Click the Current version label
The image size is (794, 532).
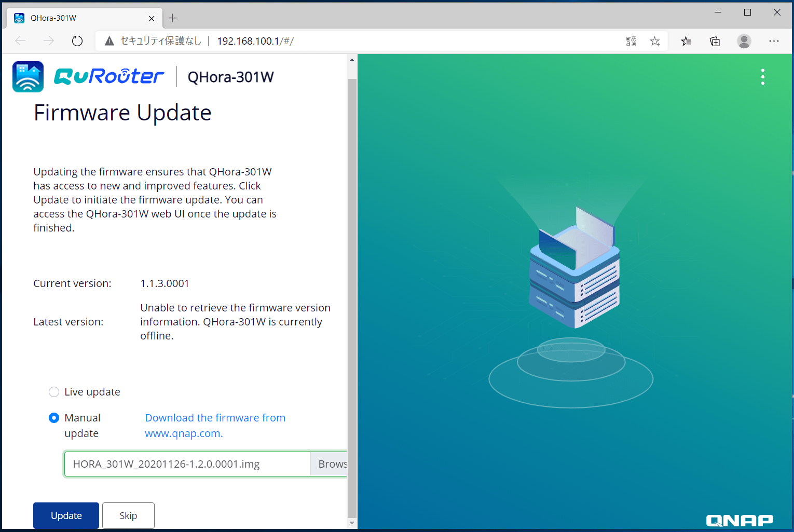click(x=72, y=283)
